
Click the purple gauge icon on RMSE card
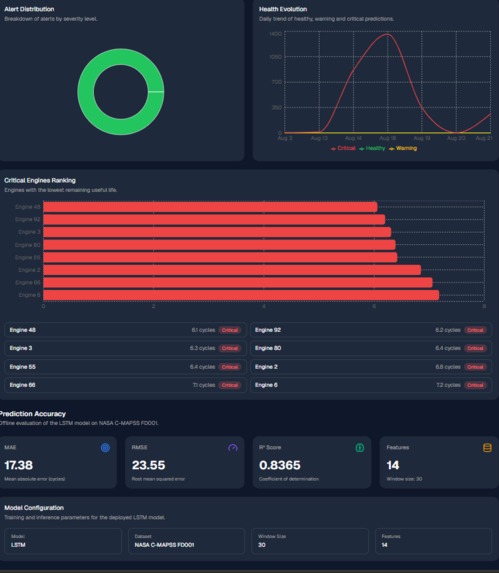click(233, 448)
